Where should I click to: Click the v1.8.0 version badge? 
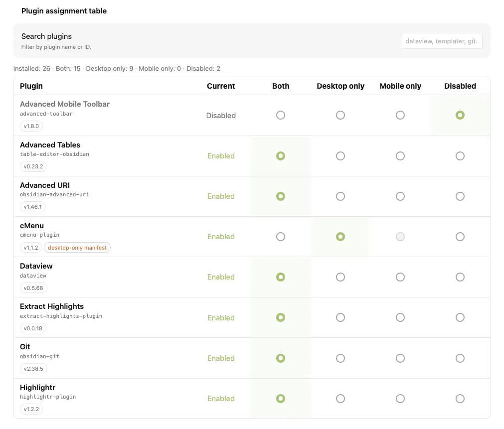click(31, 126)
